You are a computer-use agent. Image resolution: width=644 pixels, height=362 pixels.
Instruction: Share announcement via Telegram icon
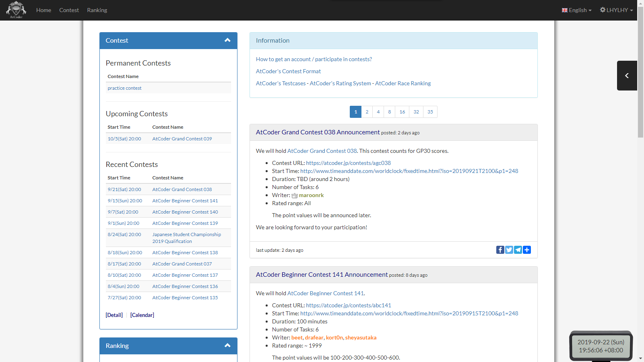[518, 250]
